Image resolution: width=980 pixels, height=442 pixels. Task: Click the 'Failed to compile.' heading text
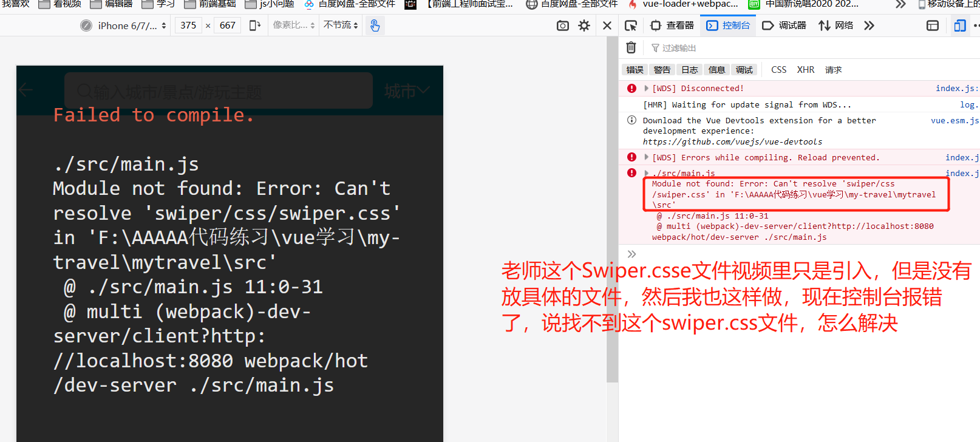[154, 115]
